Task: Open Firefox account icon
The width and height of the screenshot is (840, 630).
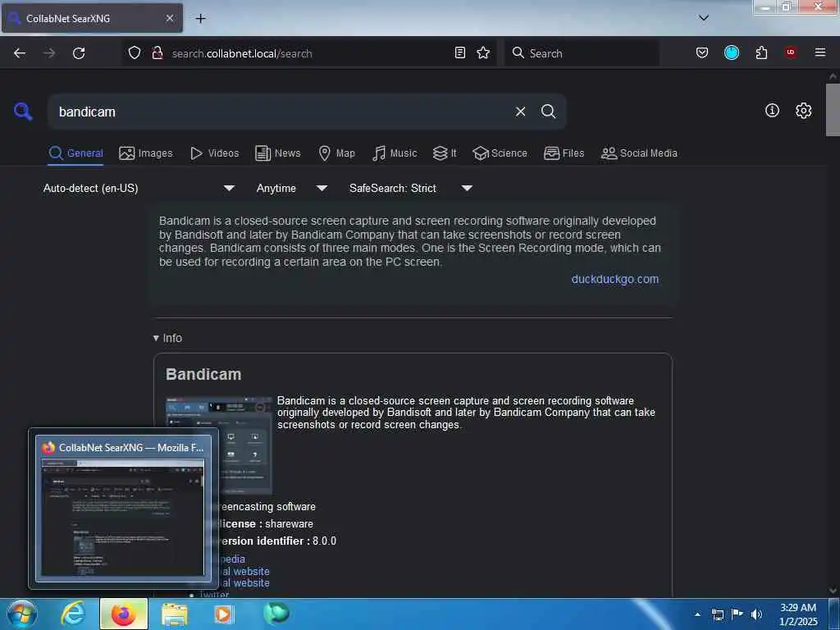Action: click(731, 52)
